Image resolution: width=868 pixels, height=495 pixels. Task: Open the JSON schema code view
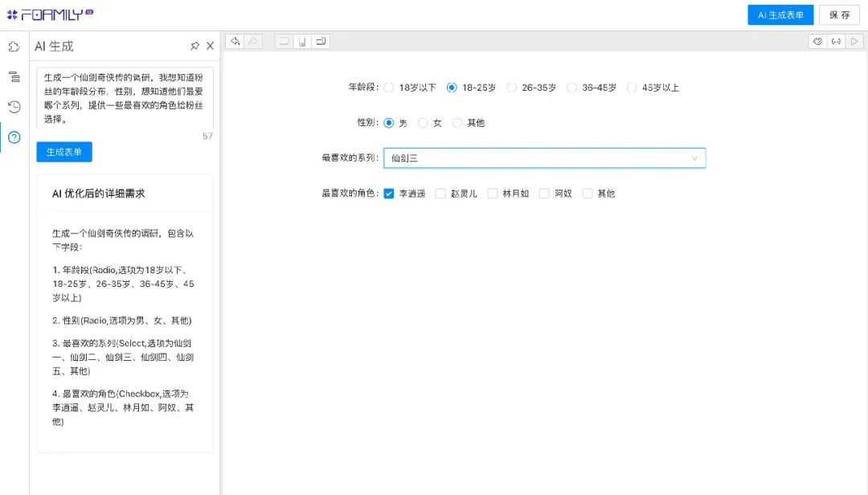(836, 42)
